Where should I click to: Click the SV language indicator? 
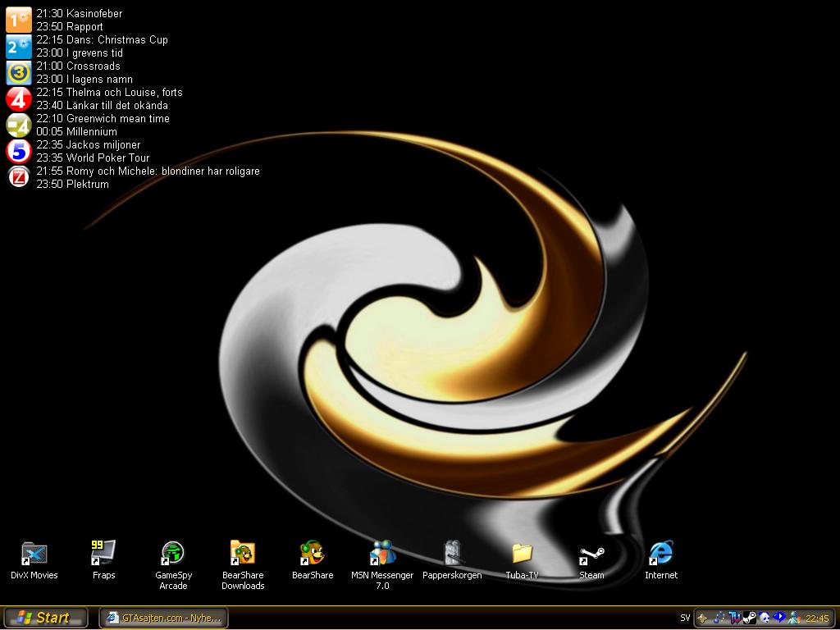pyautogui.click(x=685, y=618)
